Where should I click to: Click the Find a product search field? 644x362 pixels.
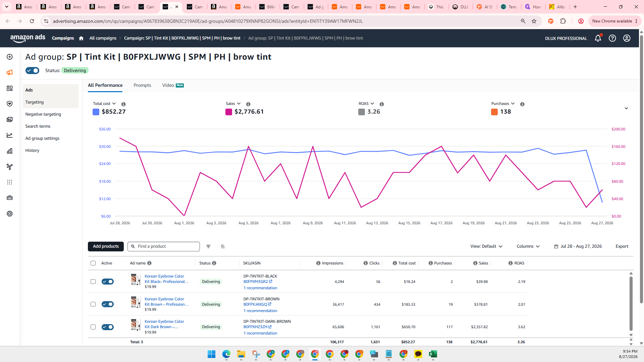[x=164, y=246]
